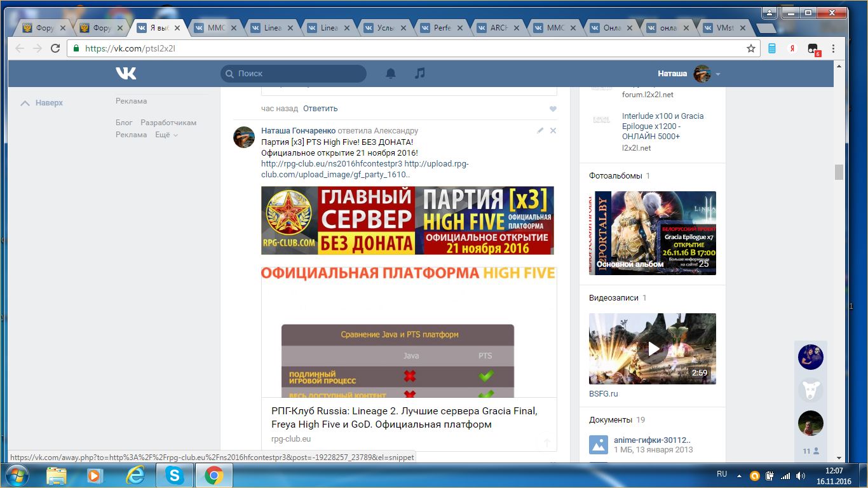Screen dimensions: 868x488
Task: Edit the comment with pencil icon
Action: point(540,130)
